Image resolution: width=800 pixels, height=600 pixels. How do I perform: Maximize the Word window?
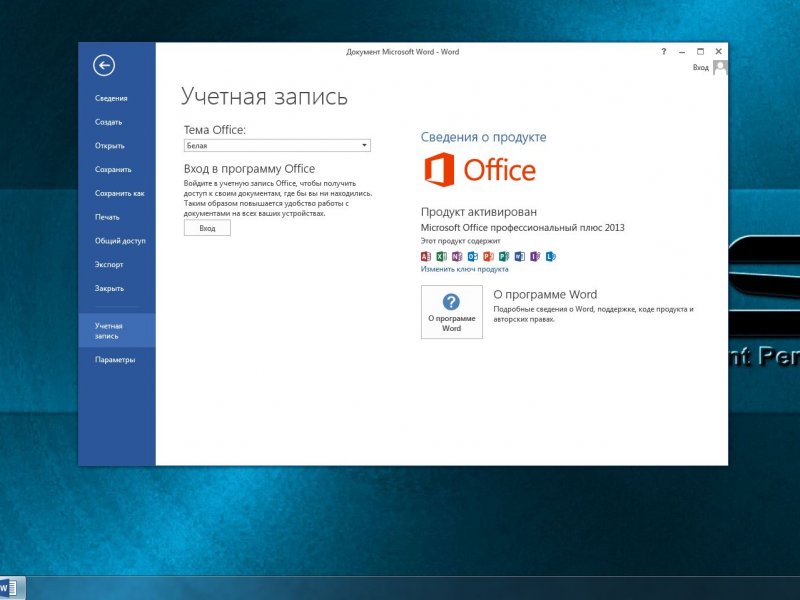coord(701,52)
